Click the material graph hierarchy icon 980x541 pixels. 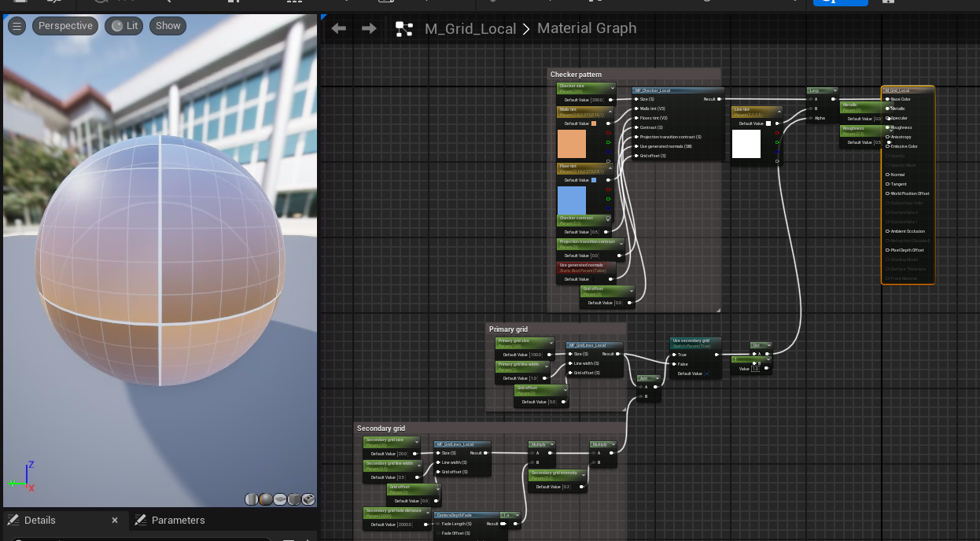point(404,29)
